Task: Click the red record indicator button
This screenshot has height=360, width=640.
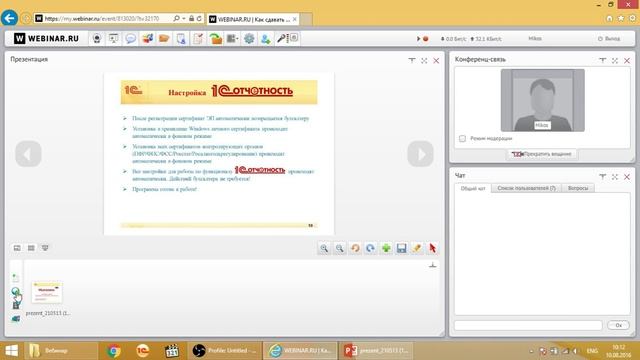Action: point(425,39)
